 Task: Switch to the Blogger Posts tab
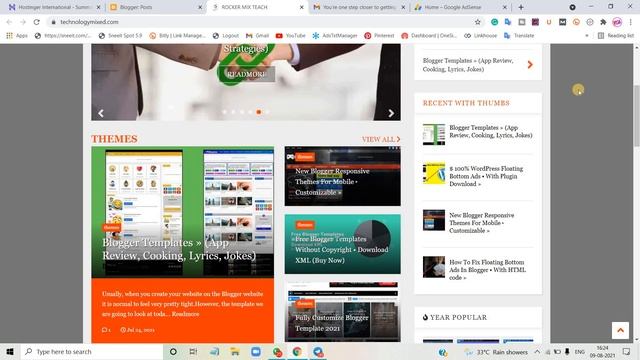[155, 7]
